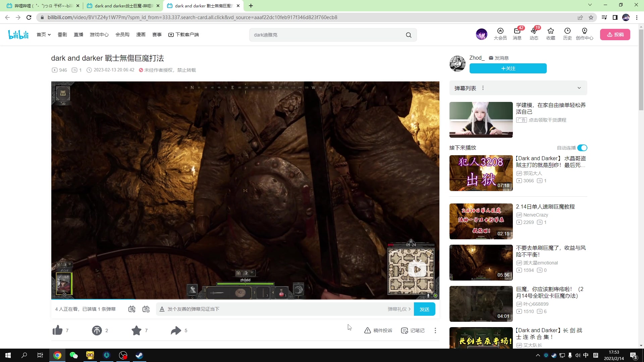Open browser share page icon
644x362 pixels.
(580, 17)
